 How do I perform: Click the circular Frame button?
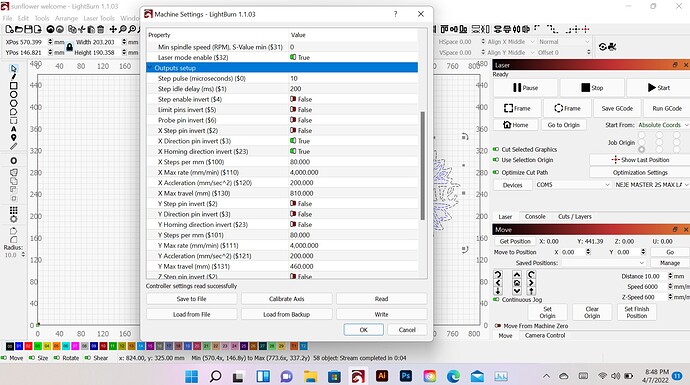coord(567,108)
